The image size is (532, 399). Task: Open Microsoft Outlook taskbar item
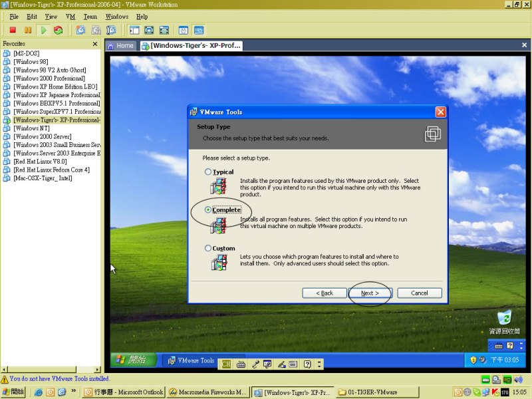tap(124, 392)
